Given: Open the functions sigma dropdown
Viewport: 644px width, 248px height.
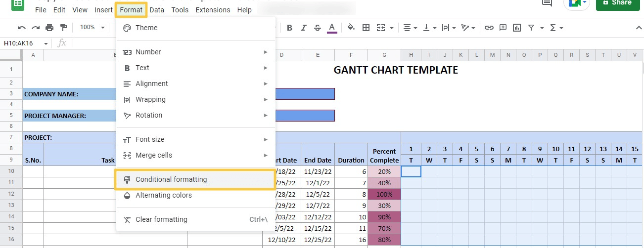Looking at the screenshot, I should click(x=556, y=28).
